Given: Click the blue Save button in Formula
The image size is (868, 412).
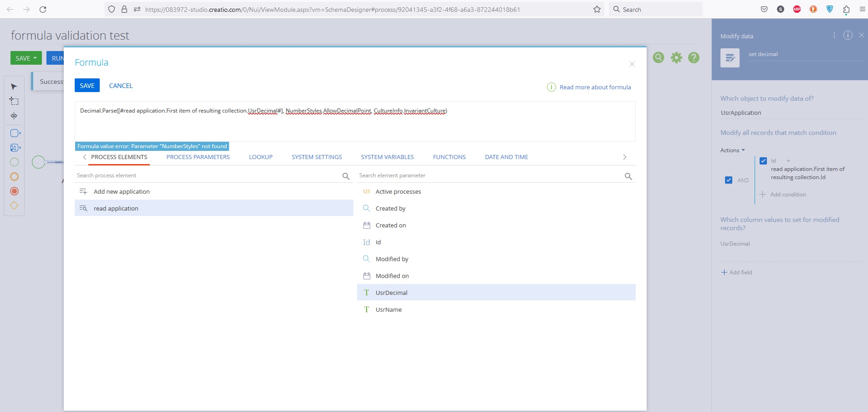Looking at the screenshot, I should point(87,86).
